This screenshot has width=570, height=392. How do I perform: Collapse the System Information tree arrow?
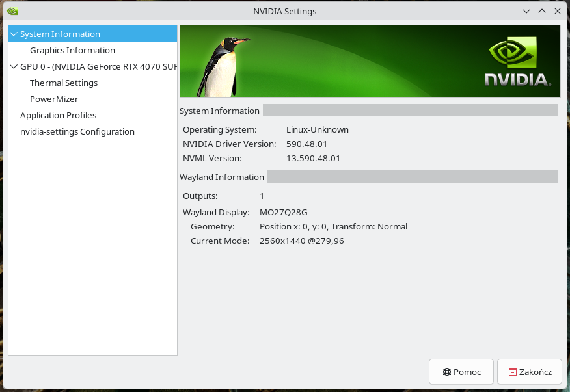14,34
